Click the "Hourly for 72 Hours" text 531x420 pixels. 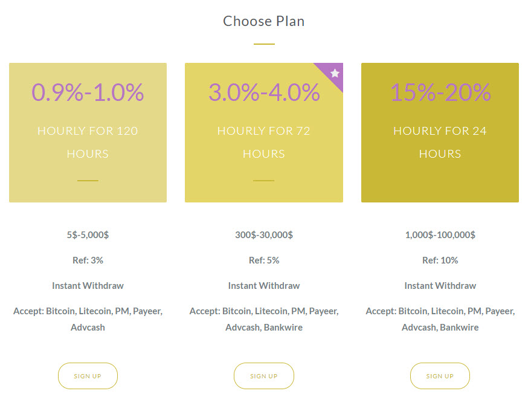[x=264, y=142]
